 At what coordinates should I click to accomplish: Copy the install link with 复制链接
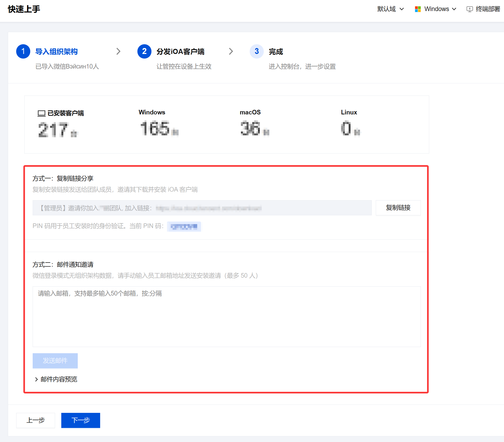[398, 208]
